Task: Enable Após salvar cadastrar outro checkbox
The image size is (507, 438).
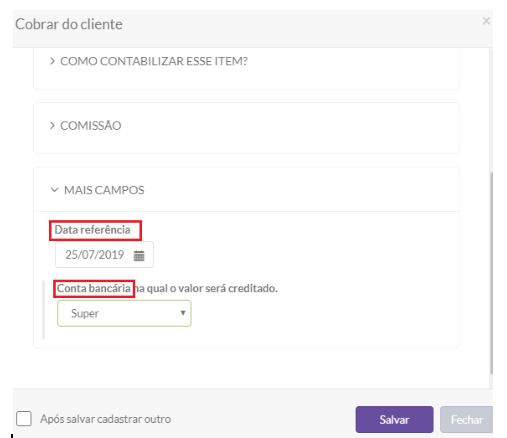Action: [24, 418]
